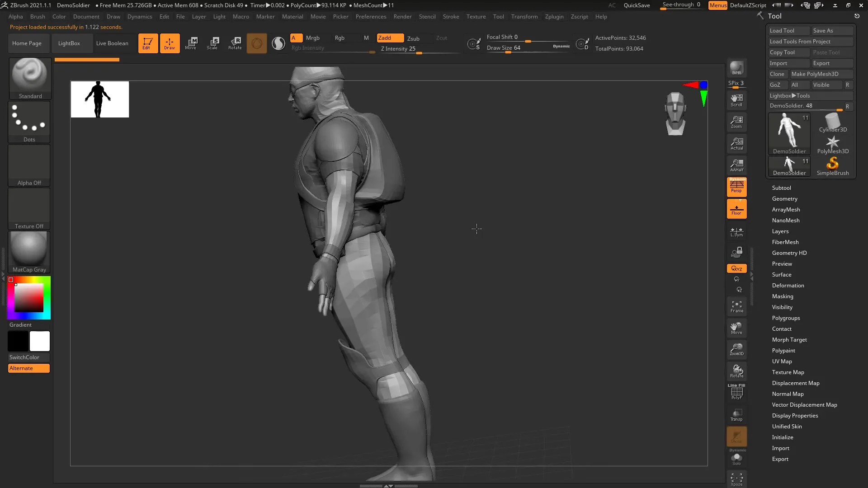Image resolution: width=868 pixels, height=488 pixels.
Task: Select the Rotate gizmo tool
Action: tap(235, 43)
